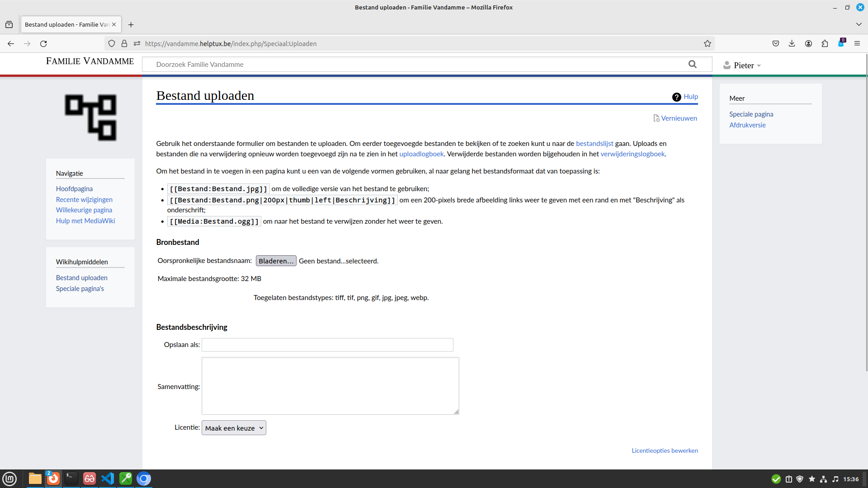Viewport: 868px width, 488px height.
Task: Click the Vernieuwen refresh icon
Action: [656, 118]
